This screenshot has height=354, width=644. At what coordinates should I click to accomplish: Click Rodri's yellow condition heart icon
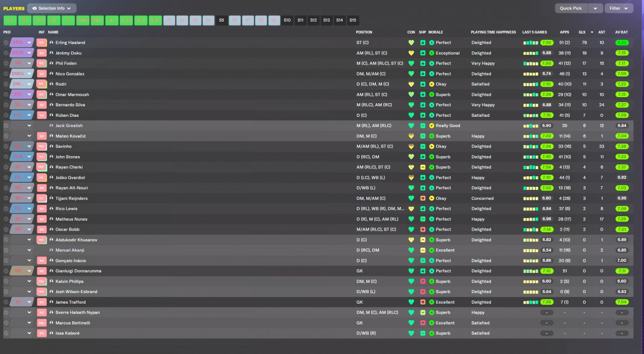(411, 84)
